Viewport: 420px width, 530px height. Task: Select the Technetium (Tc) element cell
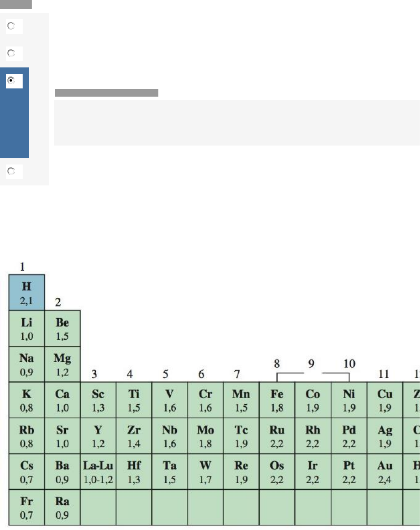(x=241, y=436)
